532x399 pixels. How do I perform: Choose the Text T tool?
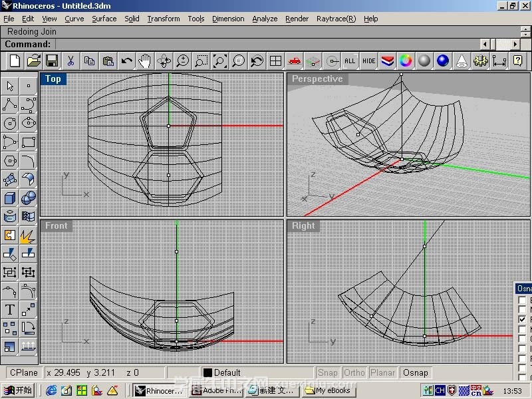click(10, 310)
